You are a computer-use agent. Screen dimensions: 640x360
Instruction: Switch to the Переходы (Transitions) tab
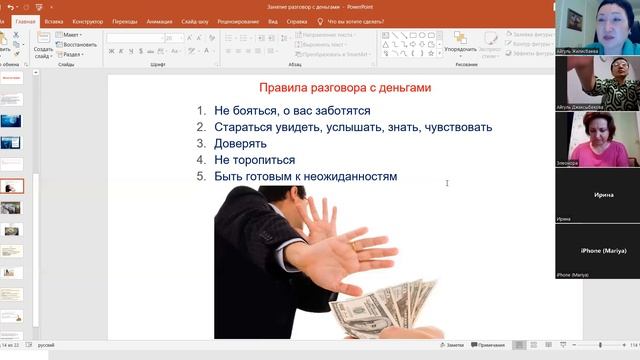(125, 22)
